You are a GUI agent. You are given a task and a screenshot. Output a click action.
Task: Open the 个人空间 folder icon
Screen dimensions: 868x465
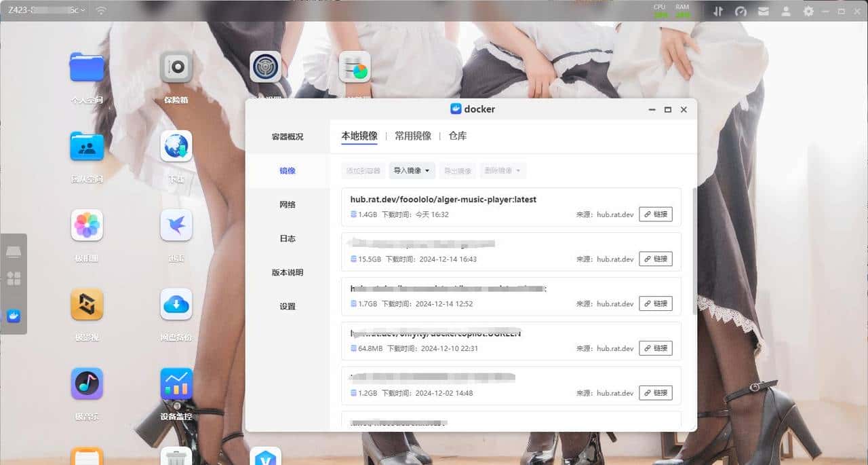point(86,67)
